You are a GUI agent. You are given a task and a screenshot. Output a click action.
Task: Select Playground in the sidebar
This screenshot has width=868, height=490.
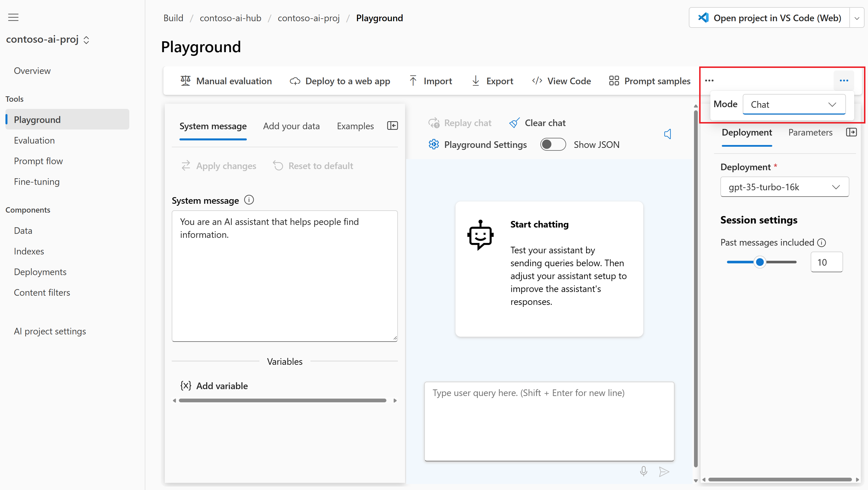click(x=67, y=119)
